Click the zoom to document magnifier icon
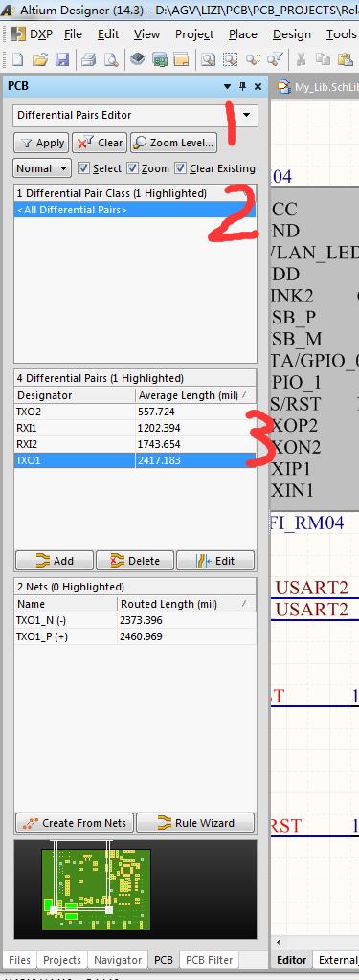Image resolution: width=359 pixels, height=980 pixels. coord(209,60)
